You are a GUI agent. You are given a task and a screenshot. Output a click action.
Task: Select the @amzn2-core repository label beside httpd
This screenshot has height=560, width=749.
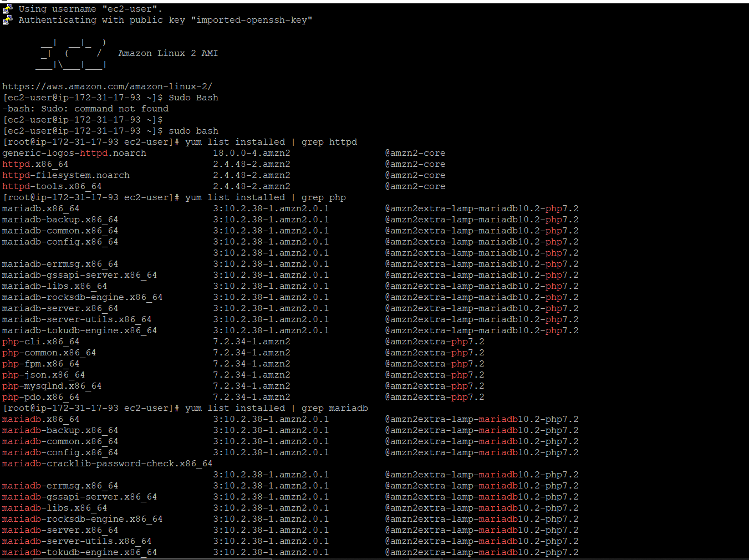coord(415,164)
